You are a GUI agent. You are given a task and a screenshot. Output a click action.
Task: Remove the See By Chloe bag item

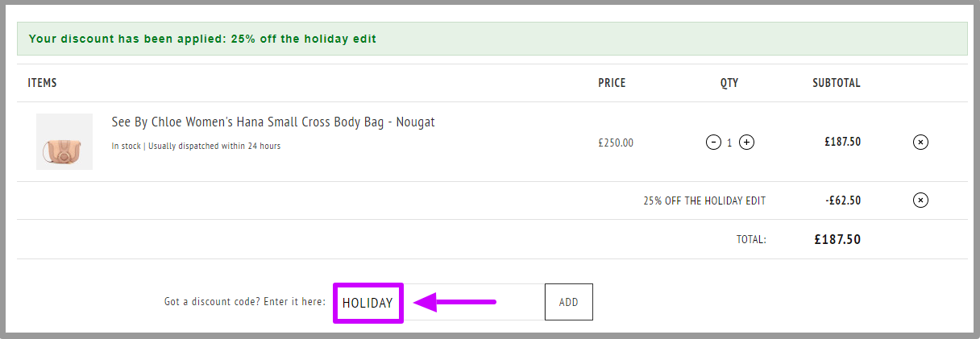click(920, 143)
